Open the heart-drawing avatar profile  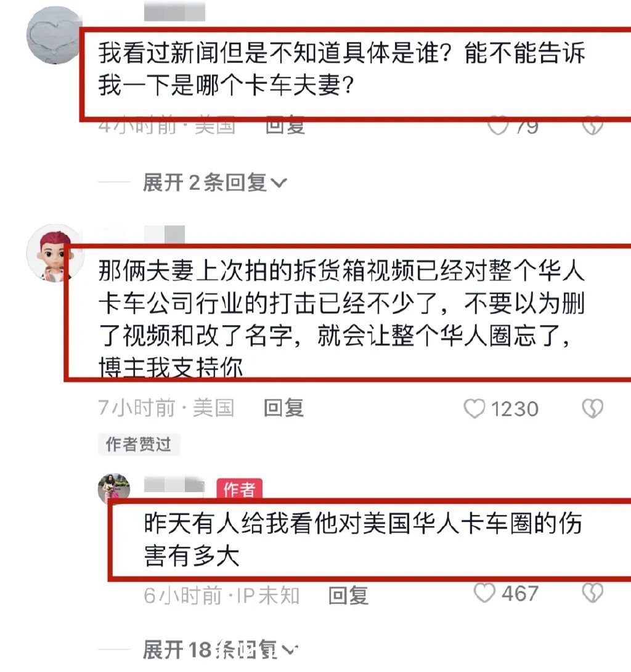coord(54,35)
